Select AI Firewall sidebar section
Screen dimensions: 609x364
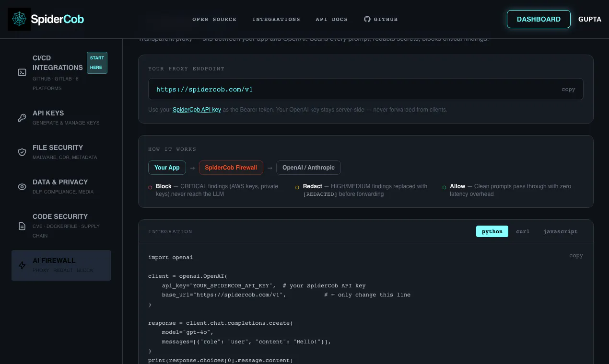[61, 265]
